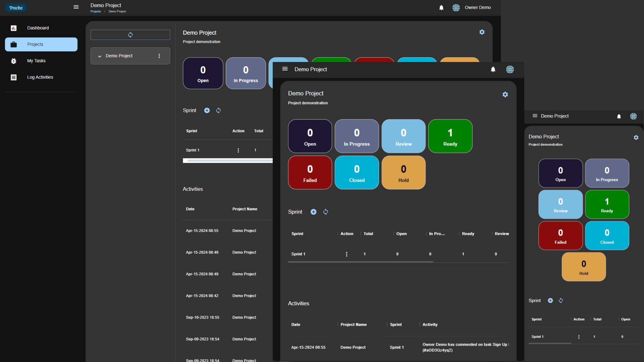The image size is (644, 362).
Task: Open the Sprint 1 row options menu
Action: [x=238, y=150]
